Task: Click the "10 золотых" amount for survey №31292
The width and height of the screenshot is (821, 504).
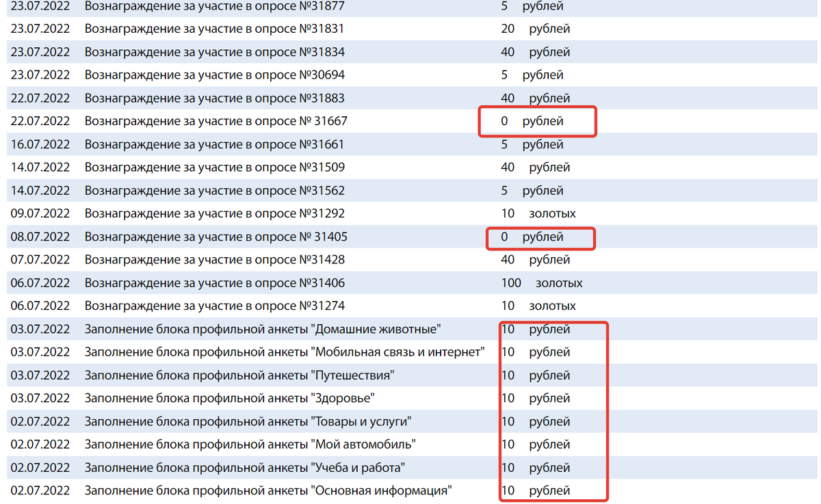Action: pos(538,214)
